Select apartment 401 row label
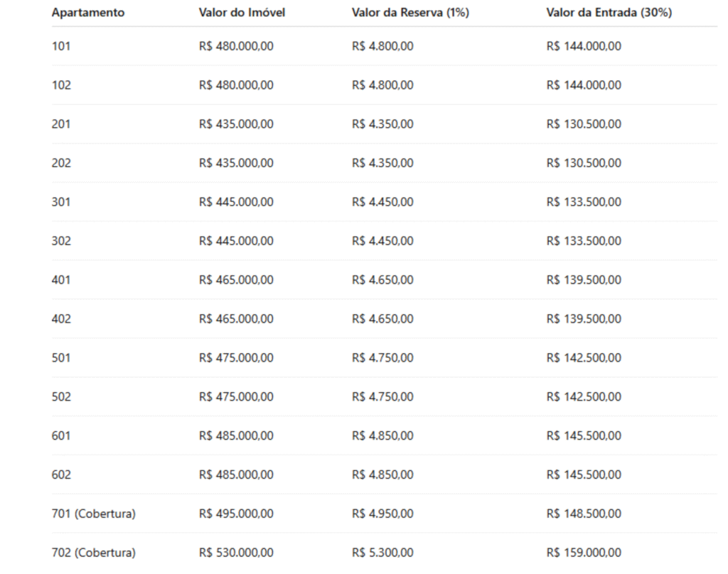Image resolution: width=728 pixels, height=574 pixels. coord(61,280)
